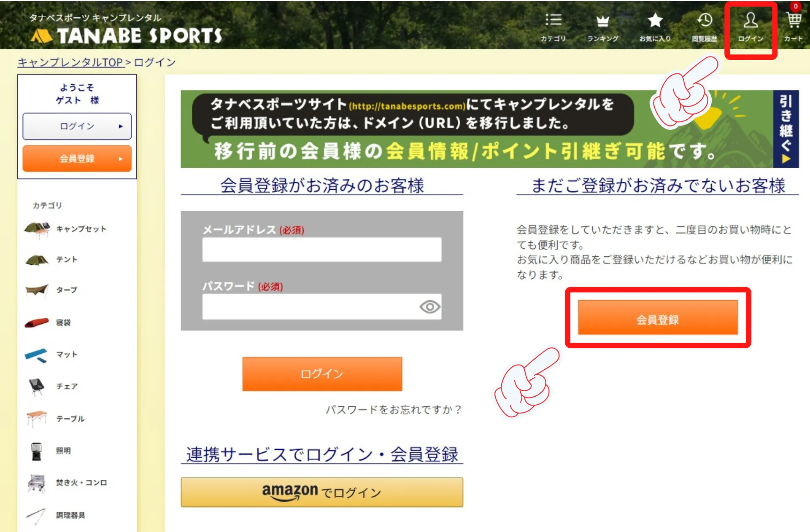810x532 pixels.
Task: Select the 寝袋 sleeping bag icon
Action: coord(37,323)
